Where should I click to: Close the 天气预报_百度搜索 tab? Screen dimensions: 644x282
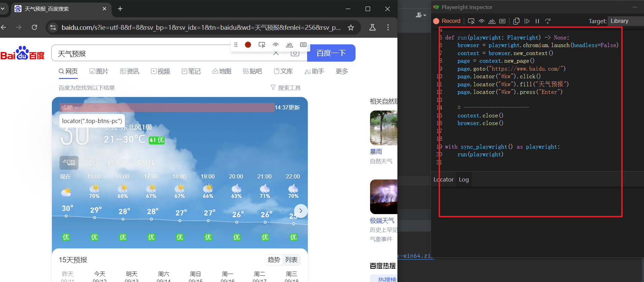104,9
